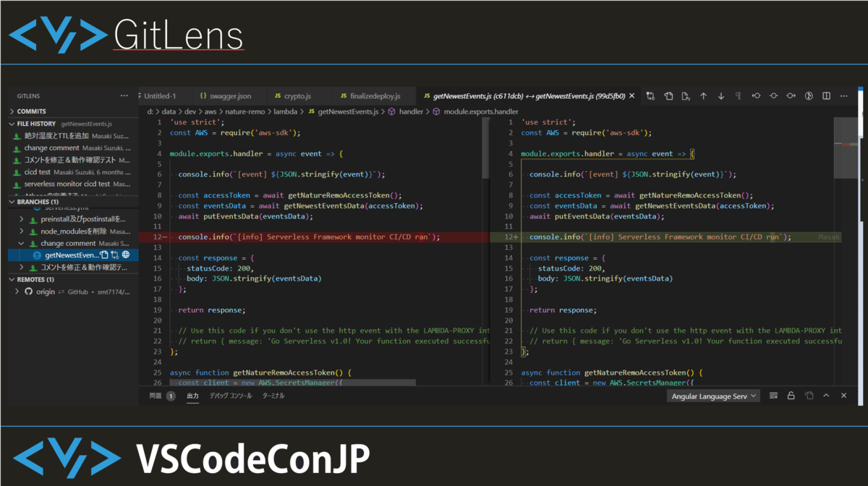Open Angular Language Service output dropdown
This screenshot has height=486, width=868.
click(x=713, y=396)
